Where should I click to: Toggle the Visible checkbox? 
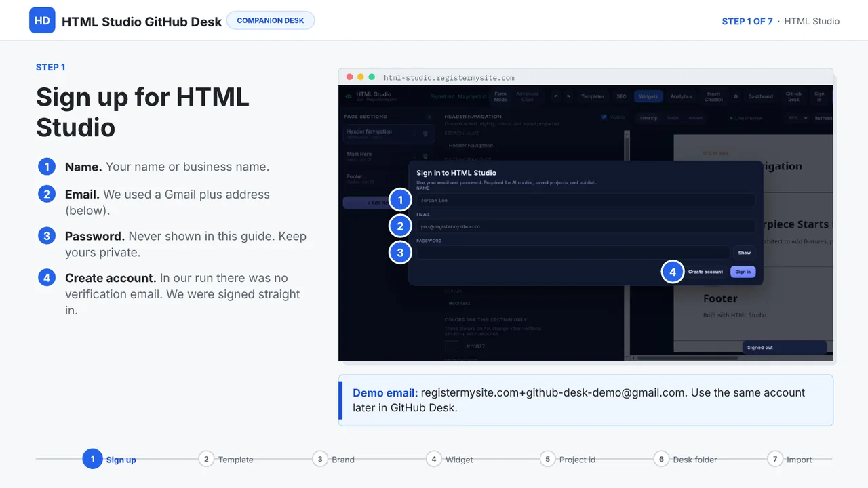pyautogui.click(x=604, y=117)
